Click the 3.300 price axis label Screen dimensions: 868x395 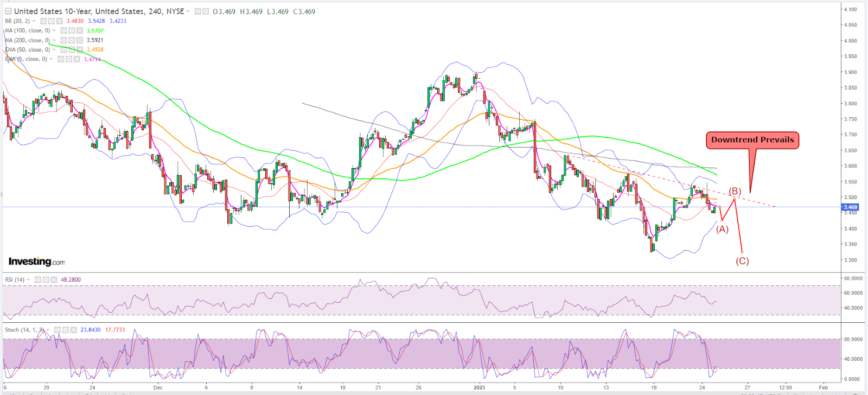point(850,260)
